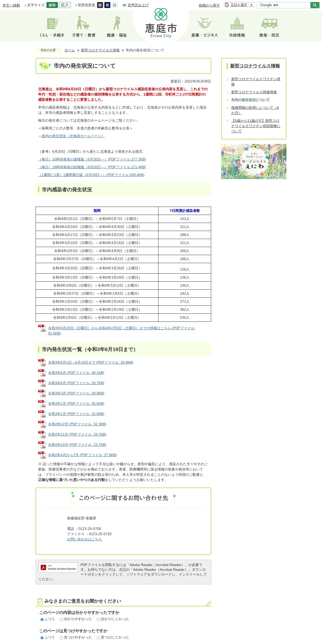Select 分かりやすかった radio button
The width and height of the screenshot is (322, 644).
pyautogui.click(x=61, y=619)
